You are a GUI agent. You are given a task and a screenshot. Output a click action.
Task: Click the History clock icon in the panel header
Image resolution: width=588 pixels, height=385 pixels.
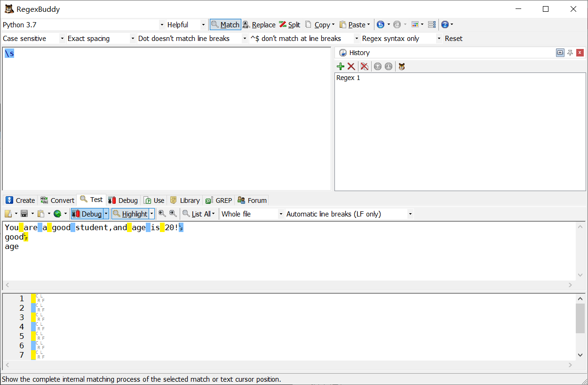(343, 53)
